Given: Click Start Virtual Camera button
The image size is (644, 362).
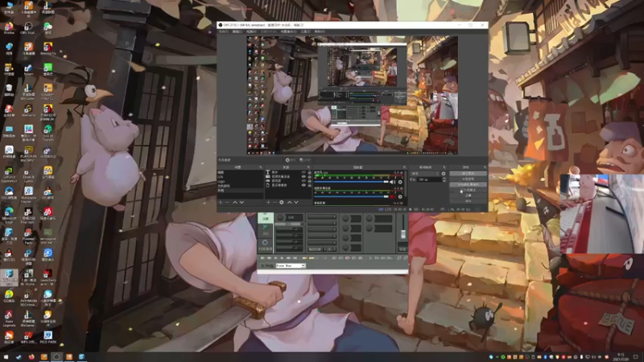Looking at the screenshot, I should click(468, 184).
